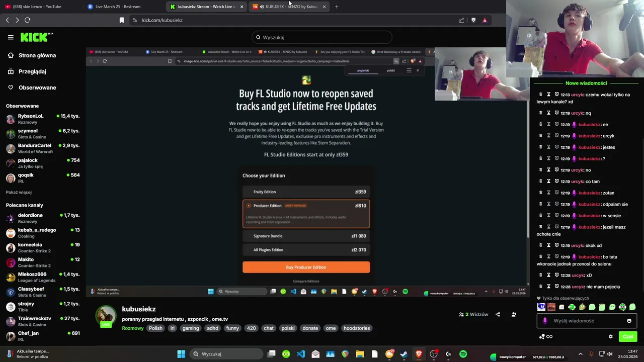The image size is (644, 362).
Task: Click username urcyk on czemu wokal message
Action: (x=577, y=95)
